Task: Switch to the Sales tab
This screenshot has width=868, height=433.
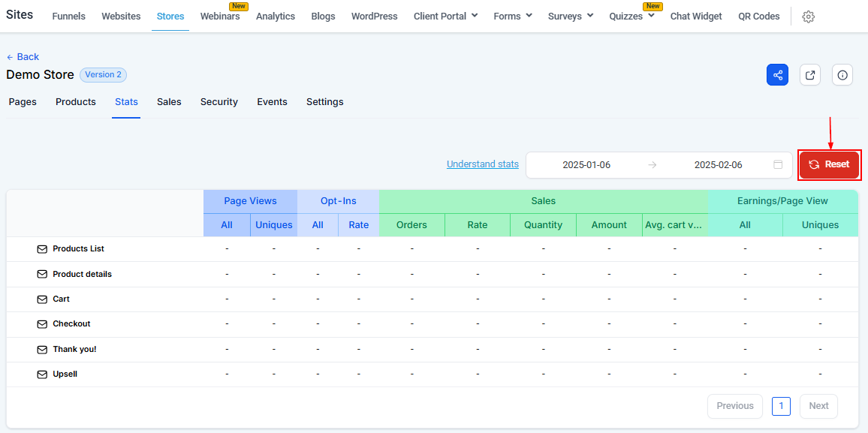Action: click(169, 102)
